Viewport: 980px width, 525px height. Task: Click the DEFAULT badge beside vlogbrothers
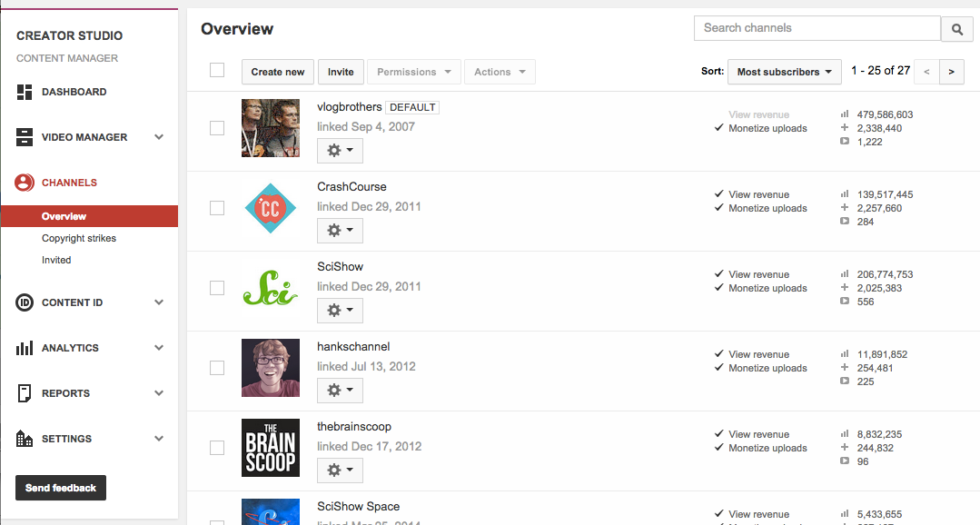click(x=412, y=107)
